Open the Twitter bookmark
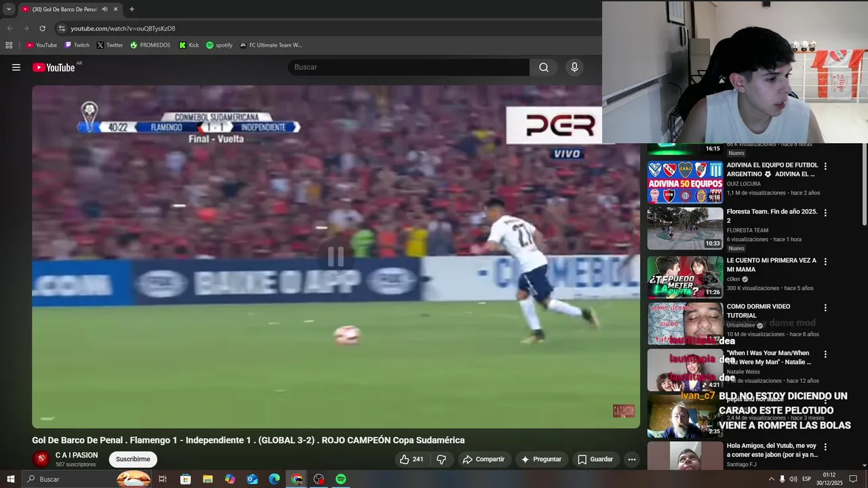 coord(110,45)
